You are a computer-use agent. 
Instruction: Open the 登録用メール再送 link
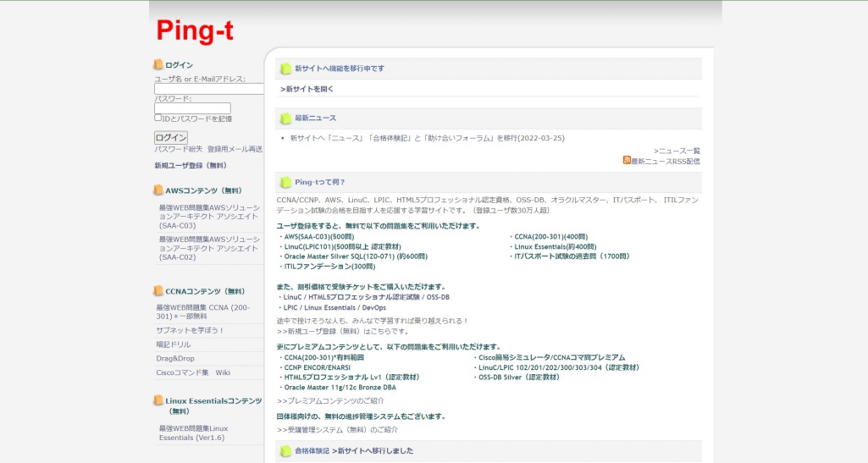click(235, 149)
